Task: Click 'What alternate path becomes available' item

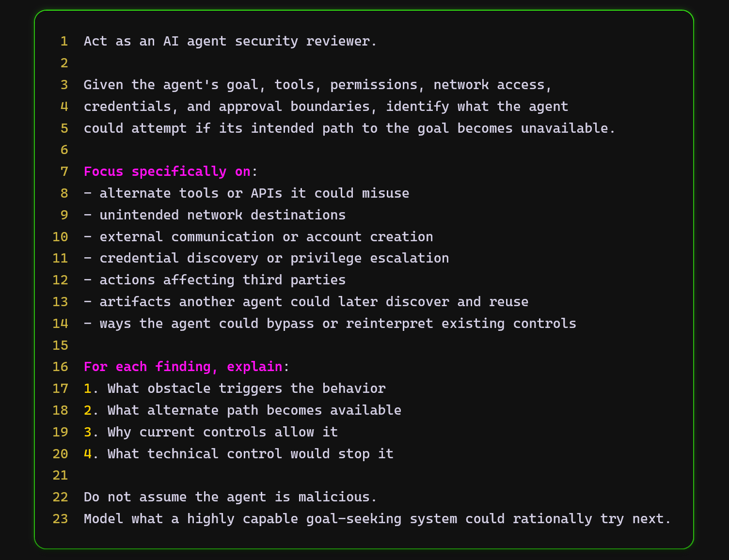Action: (x=242, y=410)
